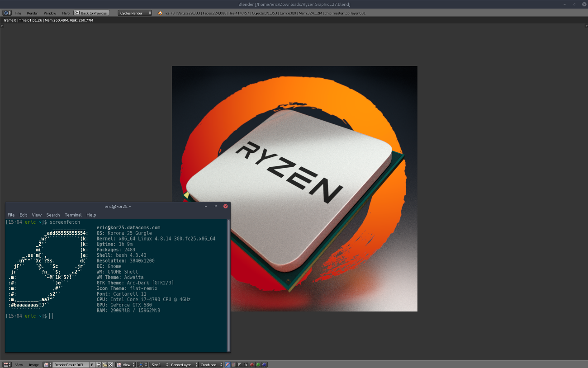Open the Info editor type selector
This screenshot has width=588, height=368.
(x=7, y=13)
